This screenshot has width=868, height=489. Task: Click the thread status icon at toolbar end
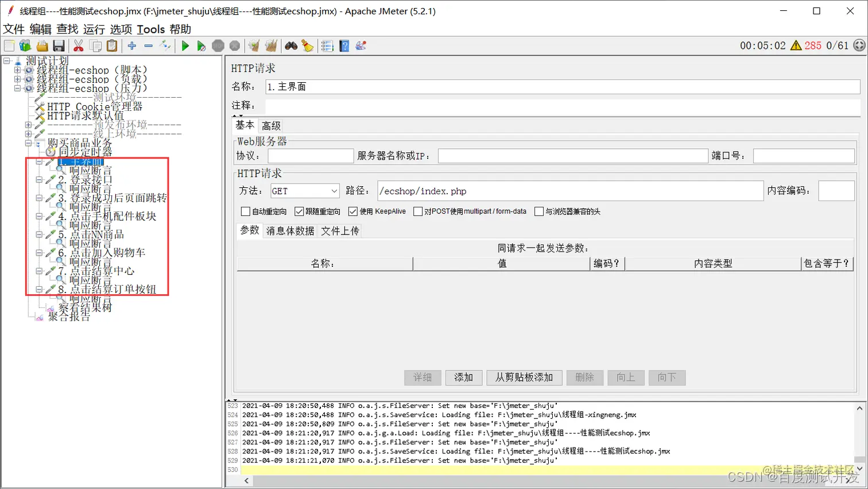coord(859,45)
